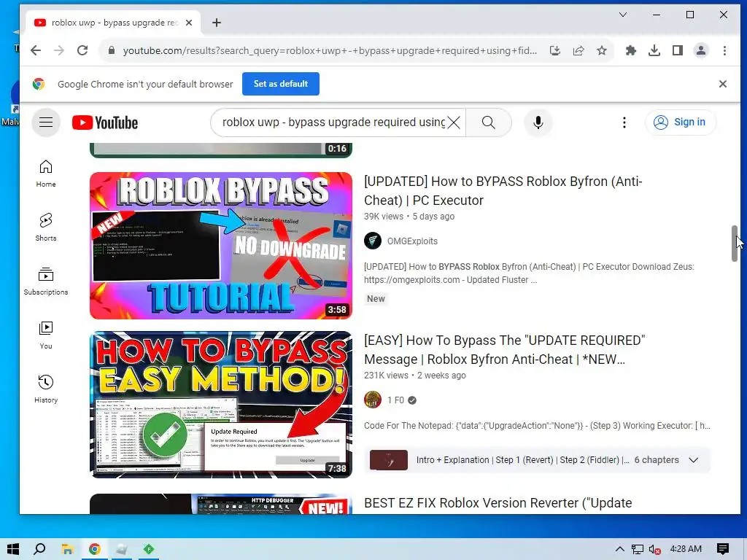This screenshot has width=747, height=560.
Task: Click Set as default button
Action: (281, 84)
